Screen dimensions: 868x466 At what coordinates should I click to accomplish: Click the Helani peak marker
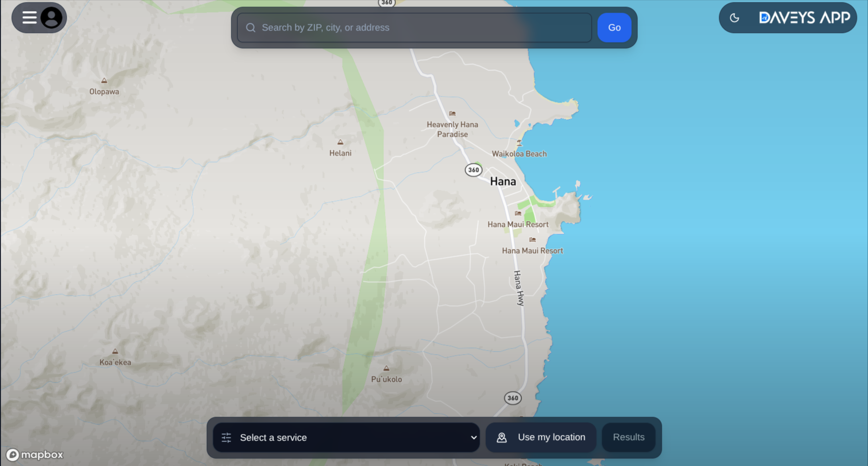coord(340,142)
